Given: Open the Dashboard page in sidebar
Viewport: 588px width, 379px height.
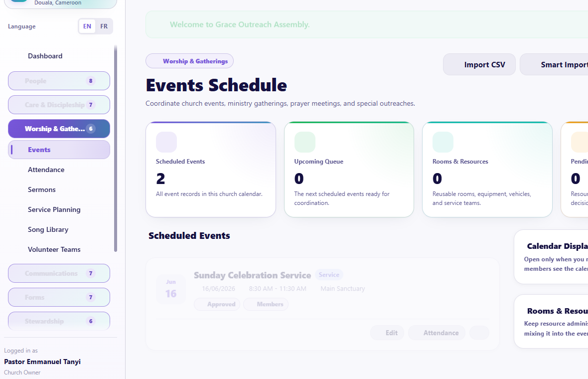Looking at the screenshot, I should 59,56.
